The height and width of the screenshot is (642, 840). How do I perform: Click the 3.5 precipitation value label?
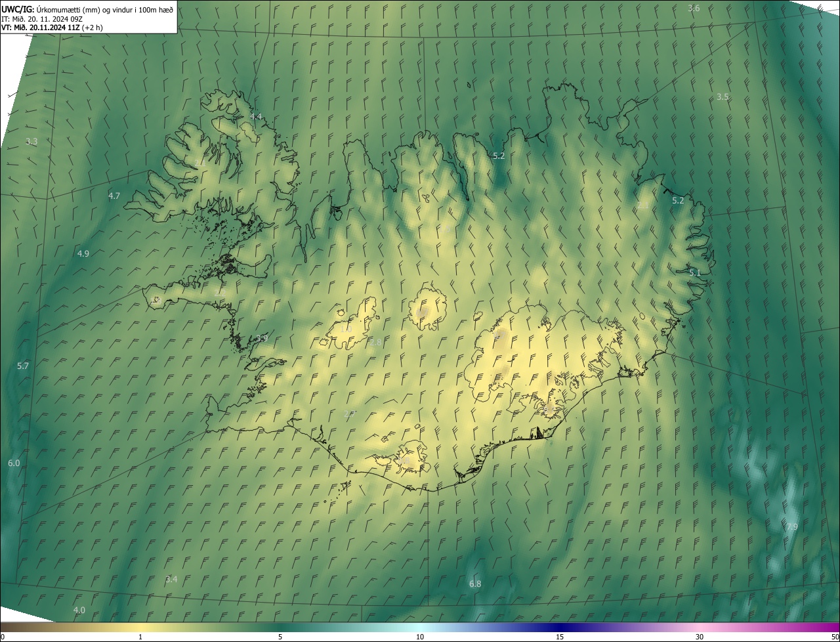[723, 96]
